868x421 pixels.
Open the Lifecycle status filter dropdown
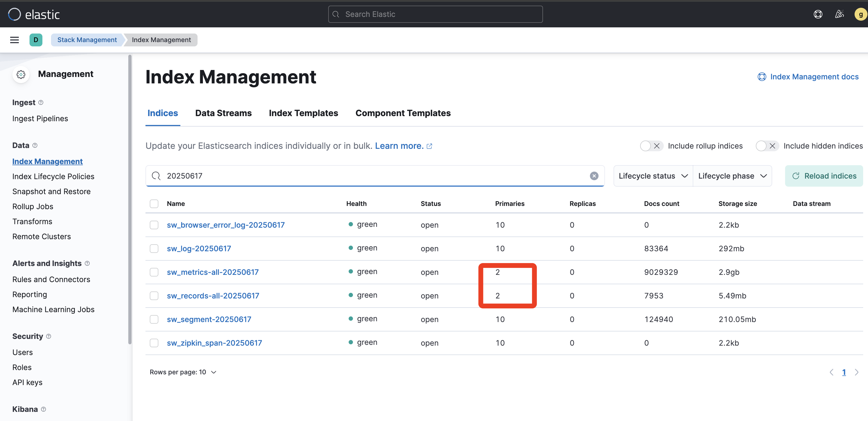tap(653, 176)
